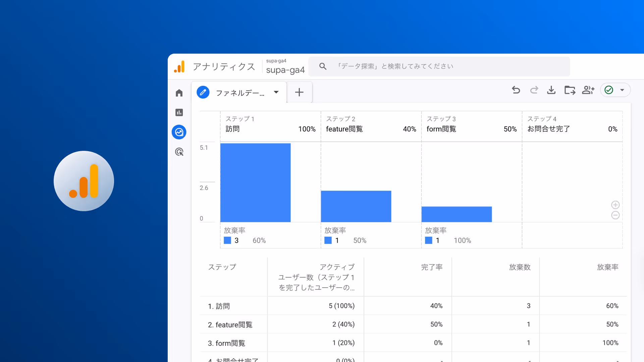The height and width of the screenshot is (362, 644).
Task: Click the redo arrow icon
Action: (x=534, y=90)
